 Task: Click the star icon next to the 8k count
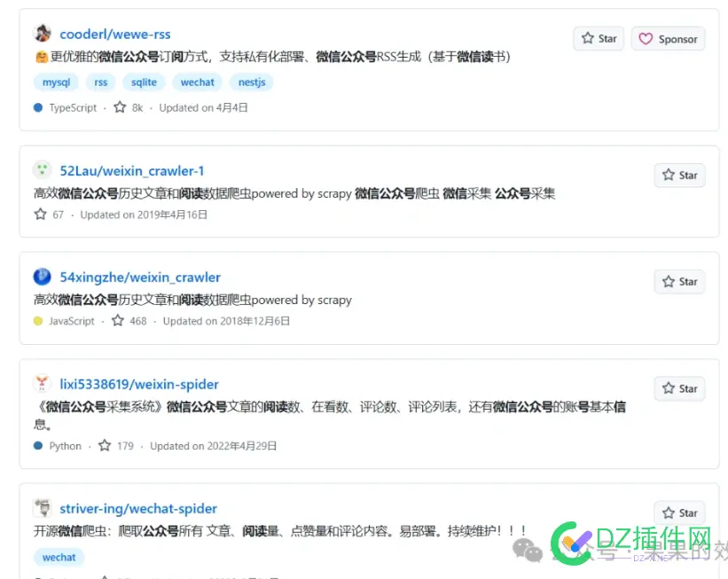pos(120,107)
